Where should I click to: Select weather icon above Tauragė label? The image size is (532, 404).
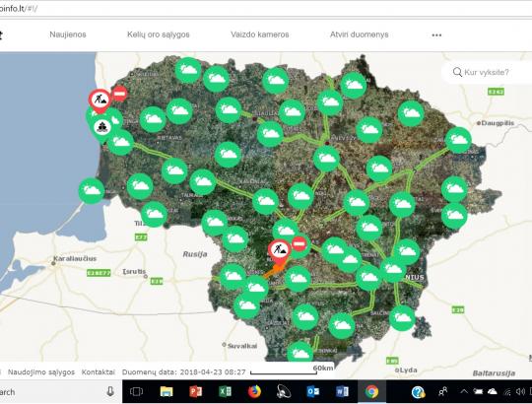(x=203, y=182)
